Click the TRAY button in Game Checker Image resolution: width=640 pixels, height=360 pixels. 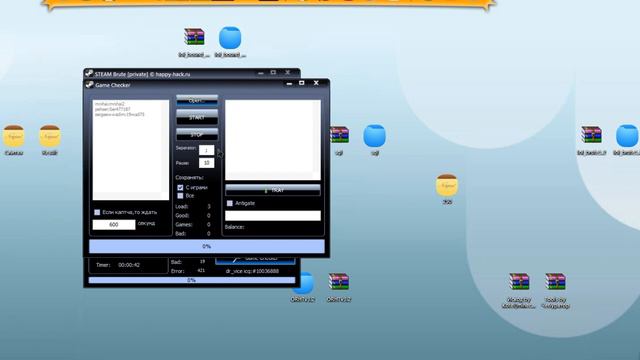[x=273, y=190]
